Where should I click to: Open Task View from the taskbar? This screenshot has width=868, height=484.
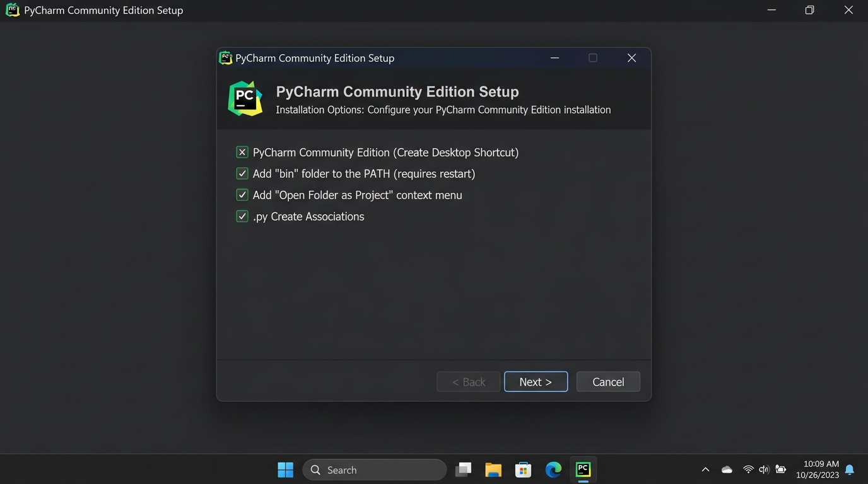(464, 470)
